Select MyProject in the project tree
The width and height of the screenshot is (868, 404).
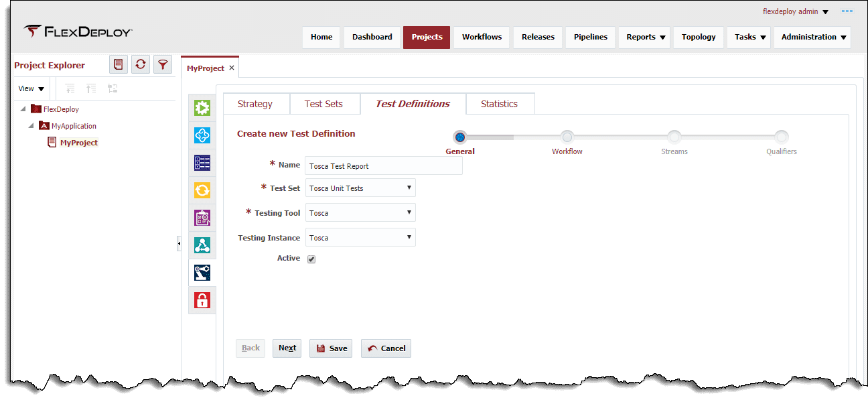(79, 143)
